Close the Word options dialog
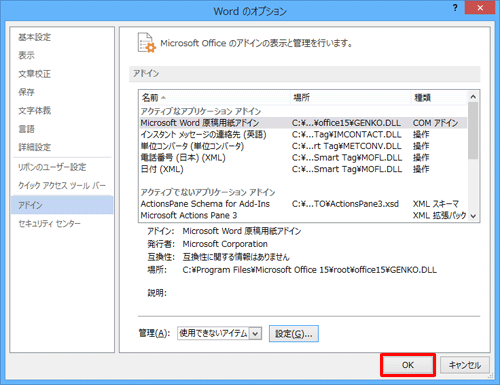Image resolution: width=500 pixels, height=385 pixels. [480, 8]
